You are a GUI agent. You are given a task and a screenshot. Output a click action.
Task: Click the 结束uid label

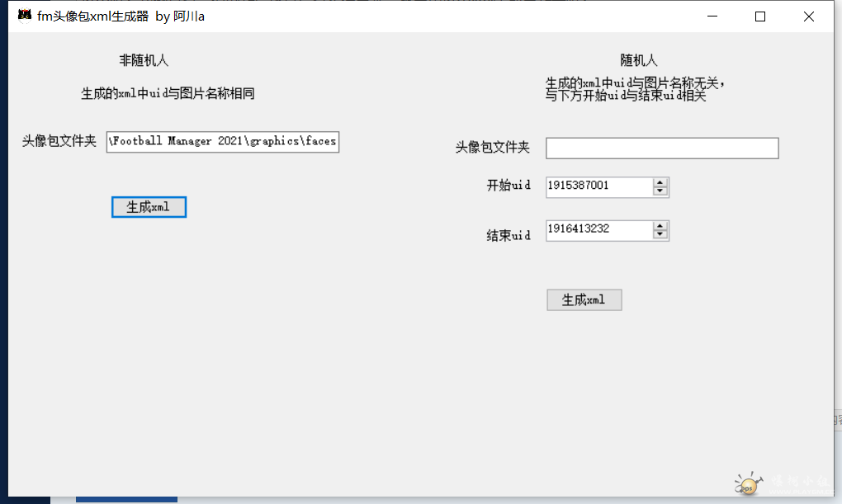[x=509, y=235]
